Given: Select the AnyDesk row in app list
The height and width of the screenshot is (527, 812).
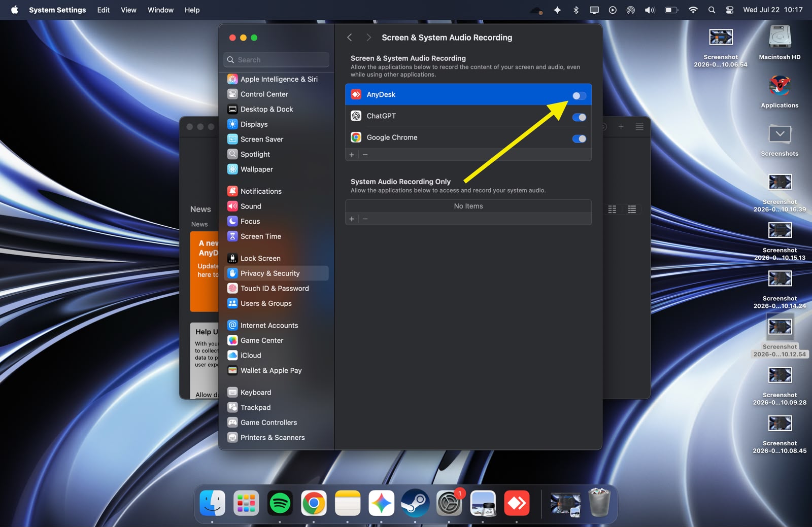Looking at the screenshot, I should pyautogui.click(x=468, y=95).
